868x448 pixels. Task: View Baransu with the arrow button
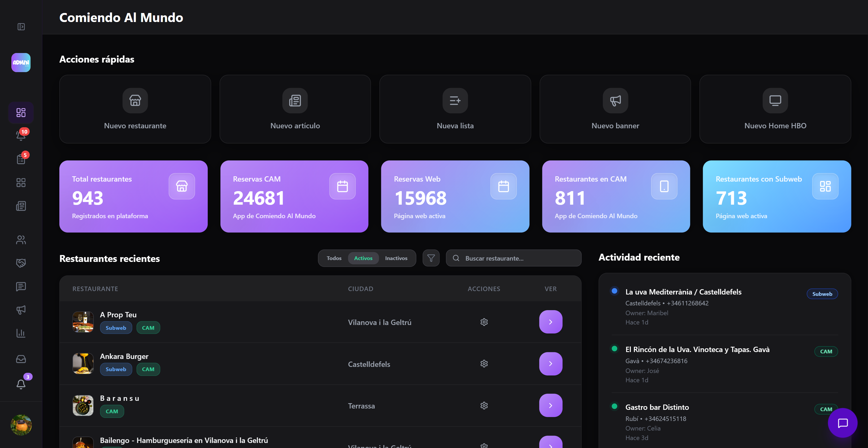coord(551,406)
